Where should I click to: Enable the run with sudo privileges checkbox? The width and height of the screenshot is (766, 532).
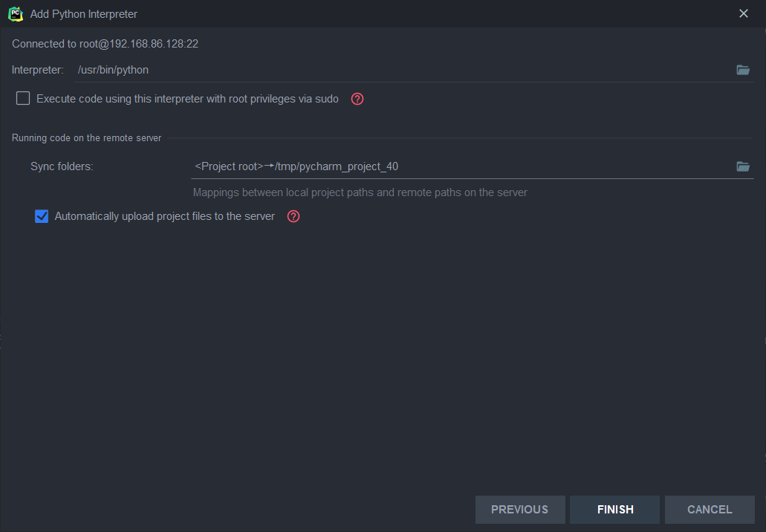[23, 99]
